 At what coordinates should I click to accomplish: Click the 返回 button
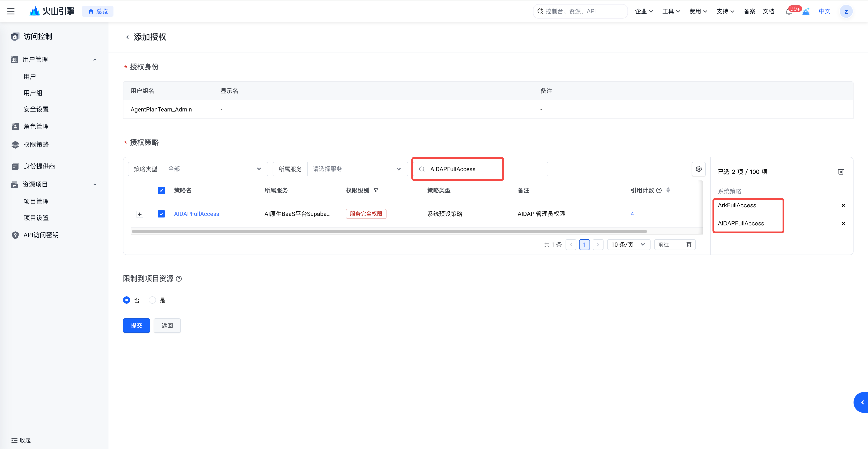(167, 325)
